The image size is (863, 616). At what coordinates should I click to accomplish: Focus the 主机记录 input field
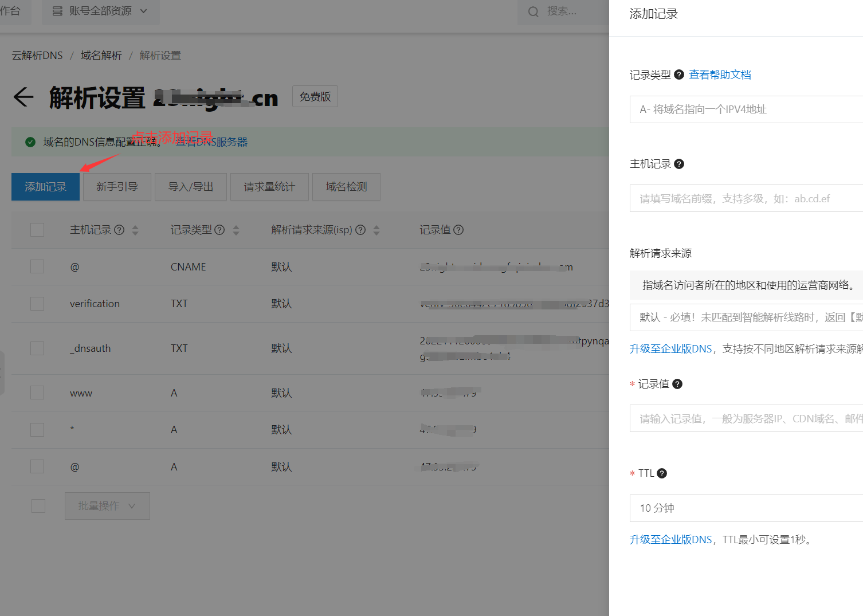(746, 198)
